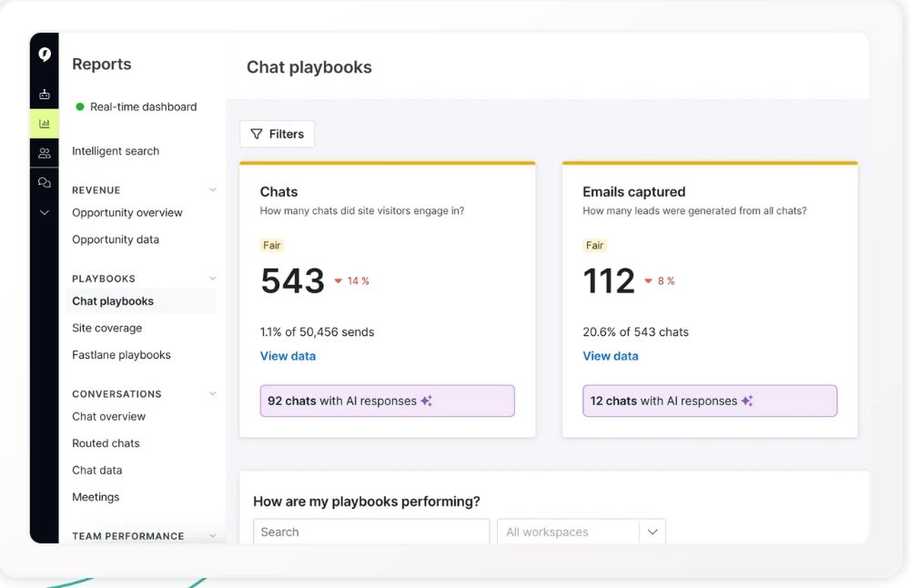
Task: Go to Opportunity overview
Action: (x=127, y=213)
